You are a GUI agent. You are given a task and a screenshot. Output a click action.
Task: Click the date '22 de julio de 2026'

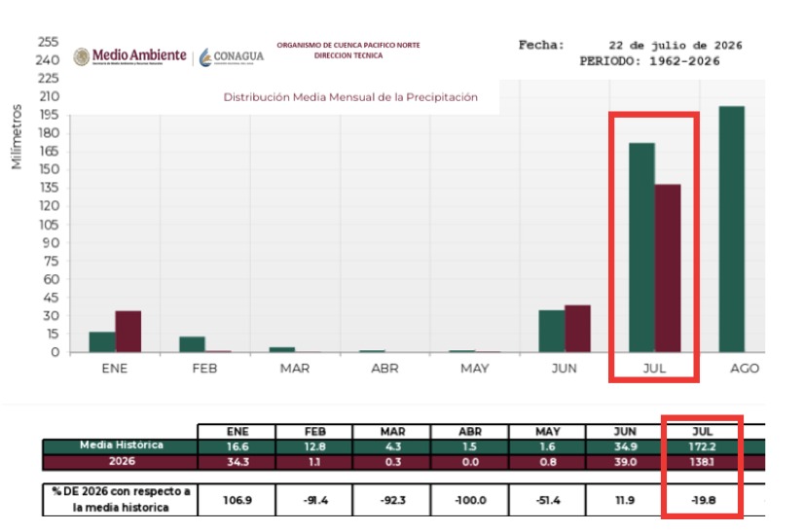click(x=676, y=46)
